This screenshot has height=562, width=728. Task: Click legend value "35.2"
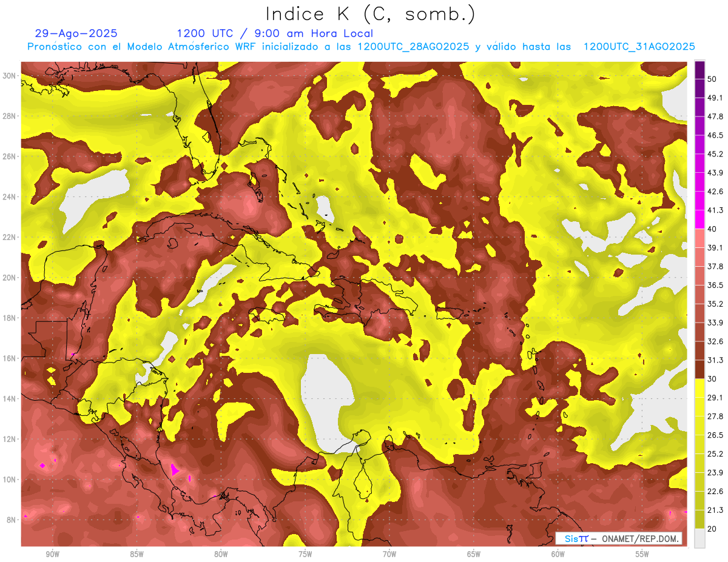[715, 304]
